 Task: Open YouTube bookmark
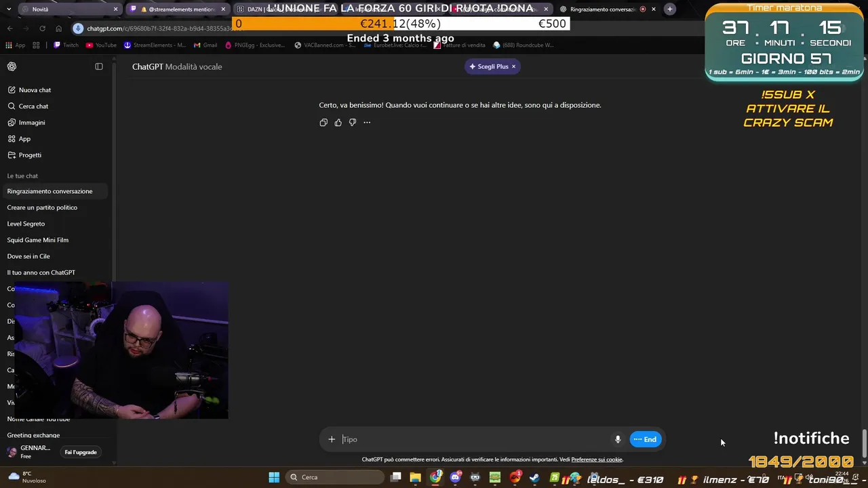pyautogui.click(x=100, y=45)
